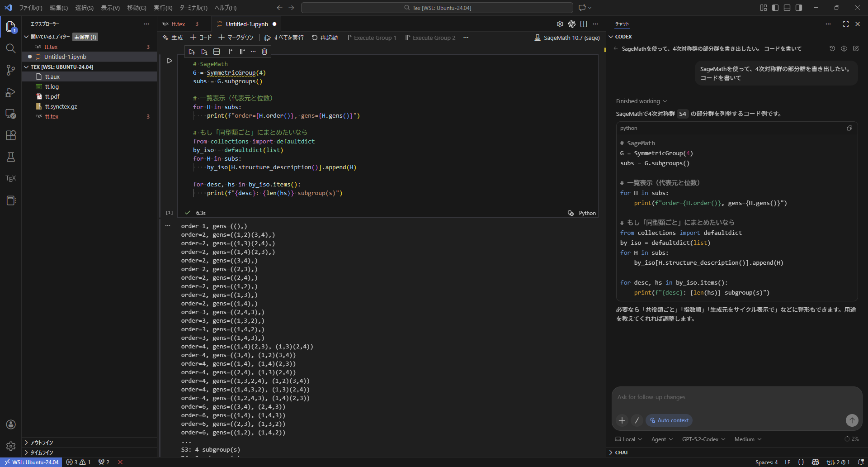Open the Testing flask icon

pyautogui.click(x=11, y=157)
